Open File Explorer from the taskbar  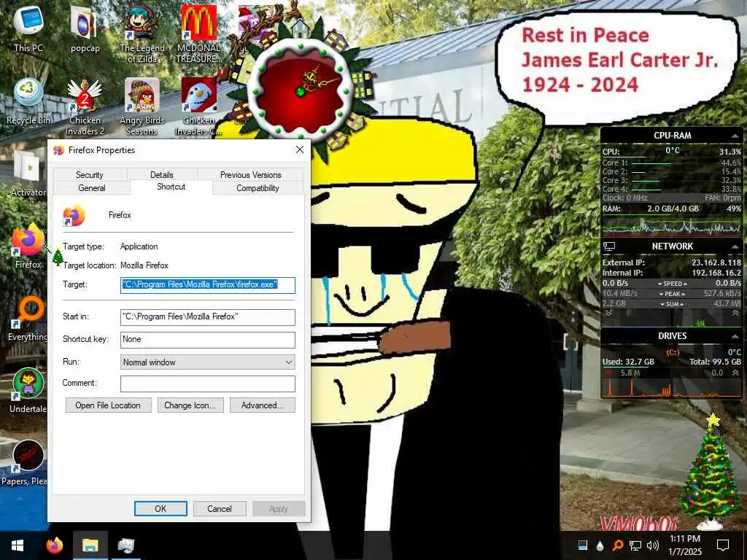click(x=90, y=545)
